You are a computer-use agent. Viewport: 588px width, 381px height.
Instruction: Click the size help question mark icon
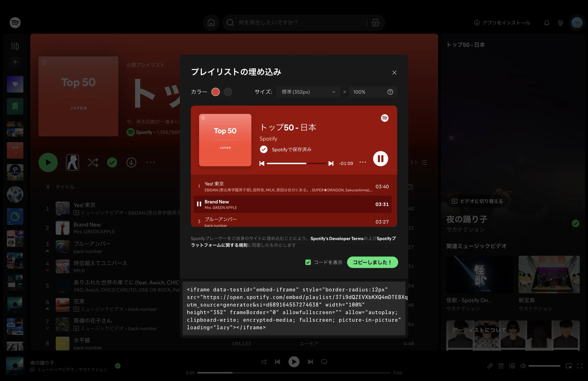click(x=390, y=92)
